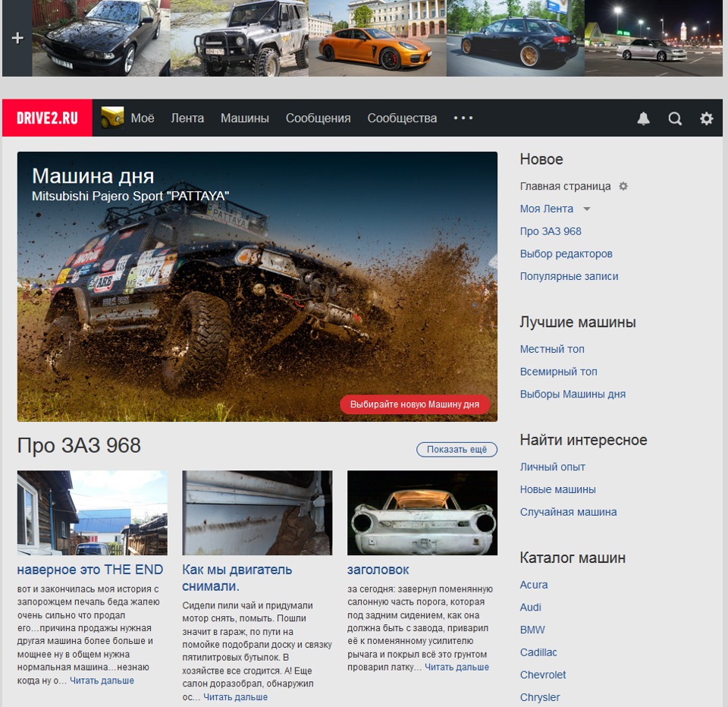Image resolution: width=728 pixels, height=707 pixels.
Task: Open Новые машины link
Action: [x=557, y=489]
